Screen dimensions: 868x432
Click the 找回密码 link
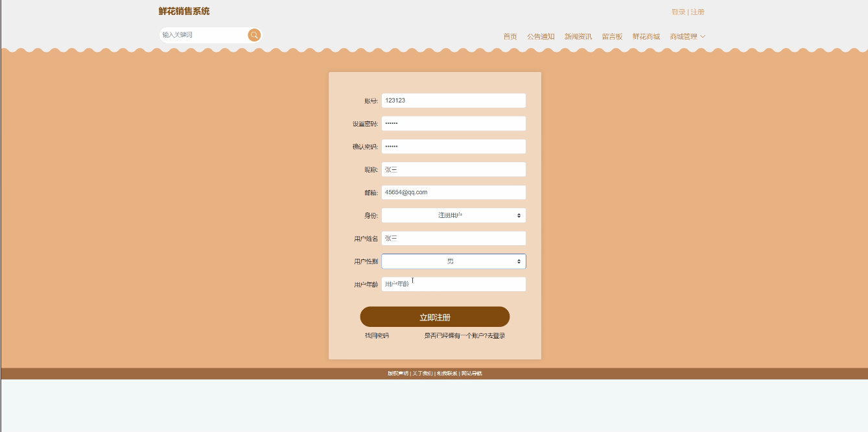click(x=377, y=336)
